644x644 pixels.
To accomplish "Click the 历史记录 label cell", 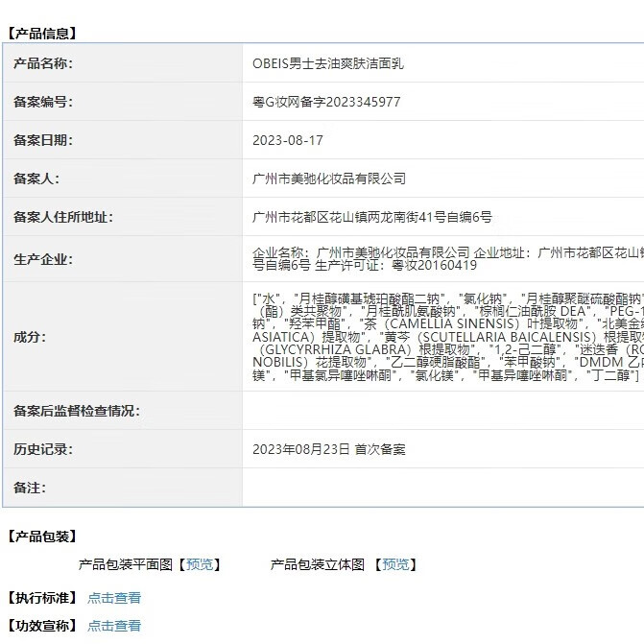I will click(123, 449).
